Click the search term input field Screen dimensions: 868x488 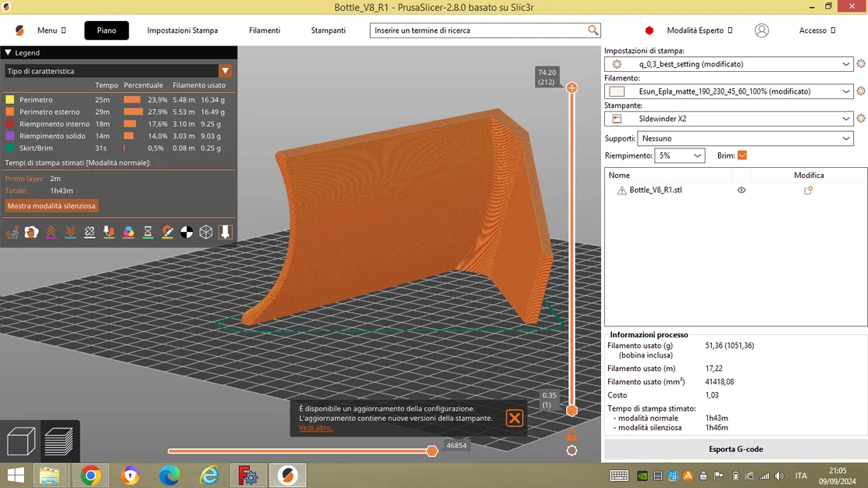(478, 30)
